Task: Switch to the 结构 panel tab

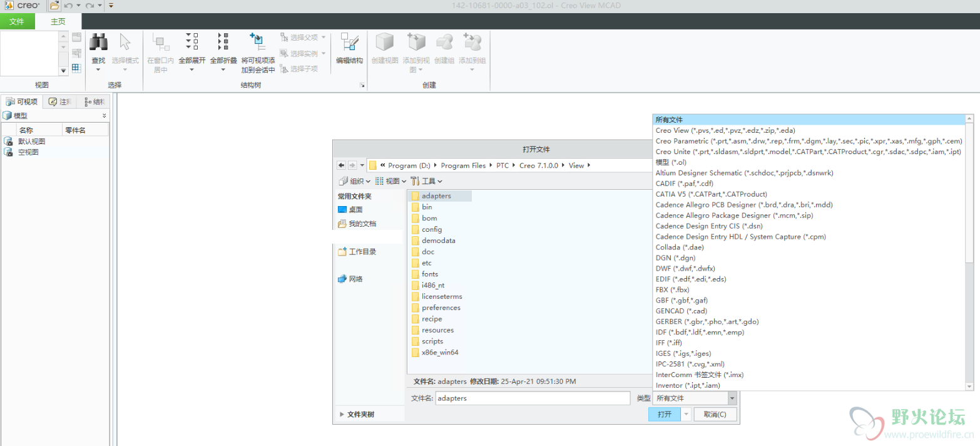Action: coord(94,101)
